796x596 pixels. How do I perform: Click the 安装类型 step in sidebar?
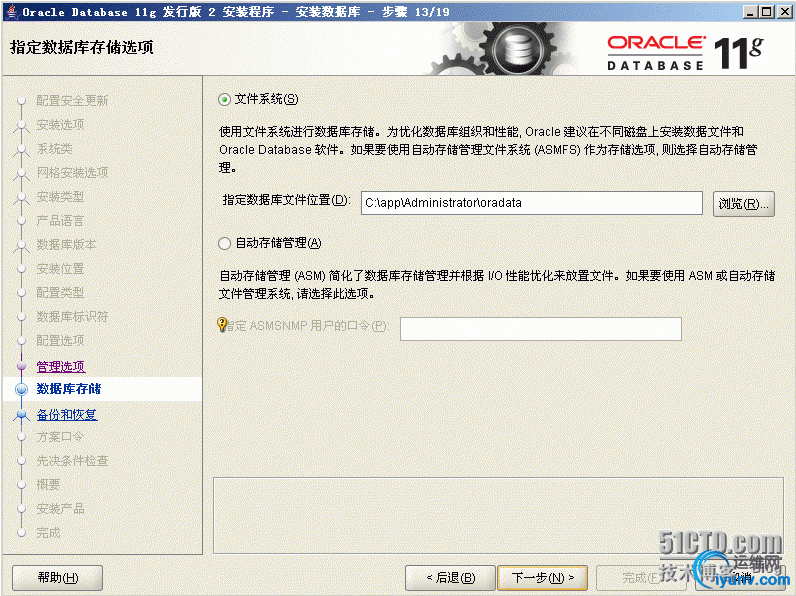click(60, 196)
